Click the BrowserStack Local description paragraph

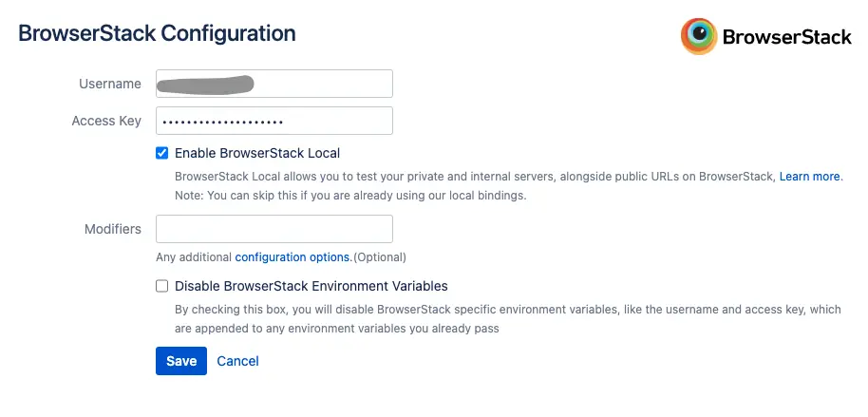475,177
